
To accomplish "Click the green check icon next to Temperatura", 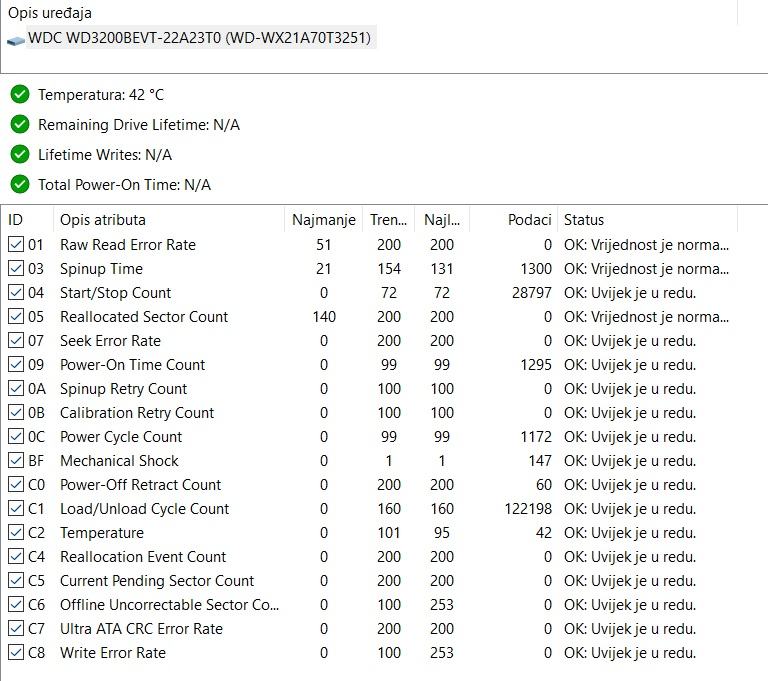I will point(20,94).
